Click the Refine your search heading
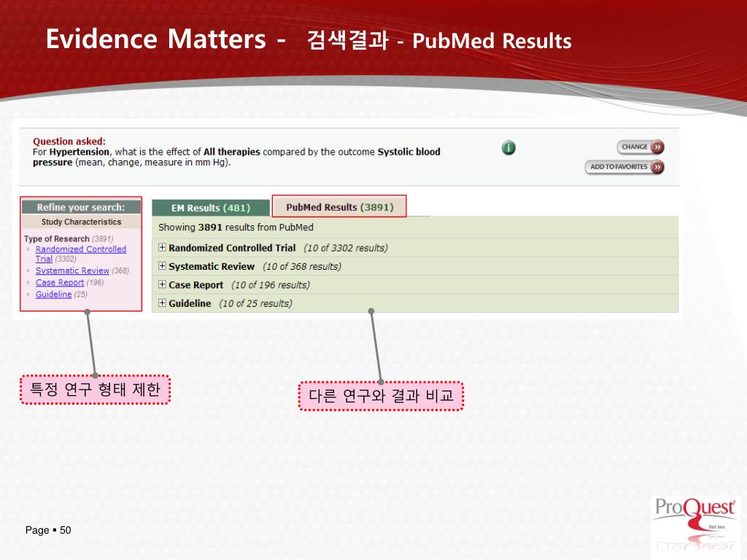Screen dimensions: 747x560 point(81,207)
